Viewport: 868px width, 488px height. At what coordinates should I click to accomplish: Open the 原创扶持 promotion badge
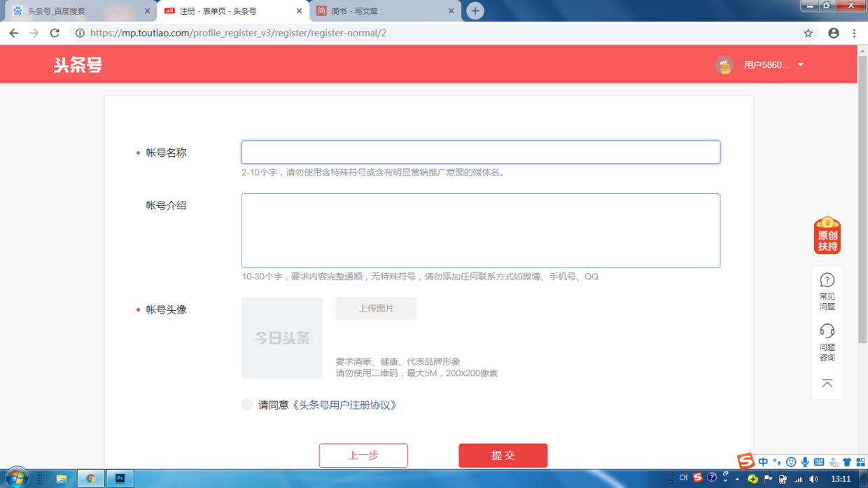coord(827,236)
